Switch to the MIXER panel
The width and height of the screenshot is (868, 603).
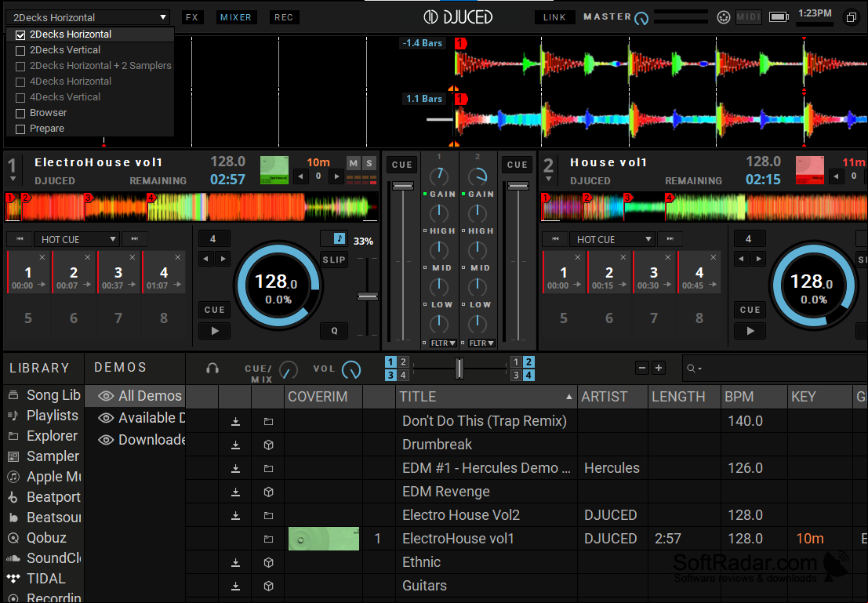[x=236, y=17]
